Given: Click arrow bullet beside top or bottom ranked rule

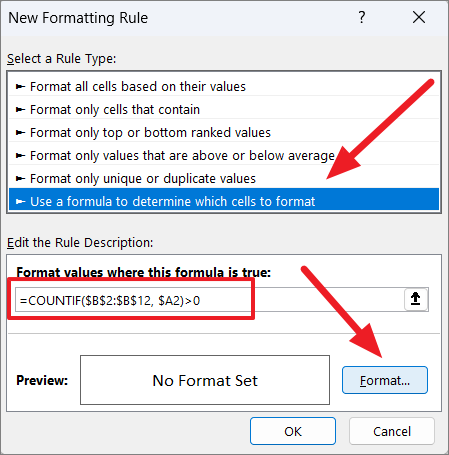Looking at the screenshot, I should 21,133.
